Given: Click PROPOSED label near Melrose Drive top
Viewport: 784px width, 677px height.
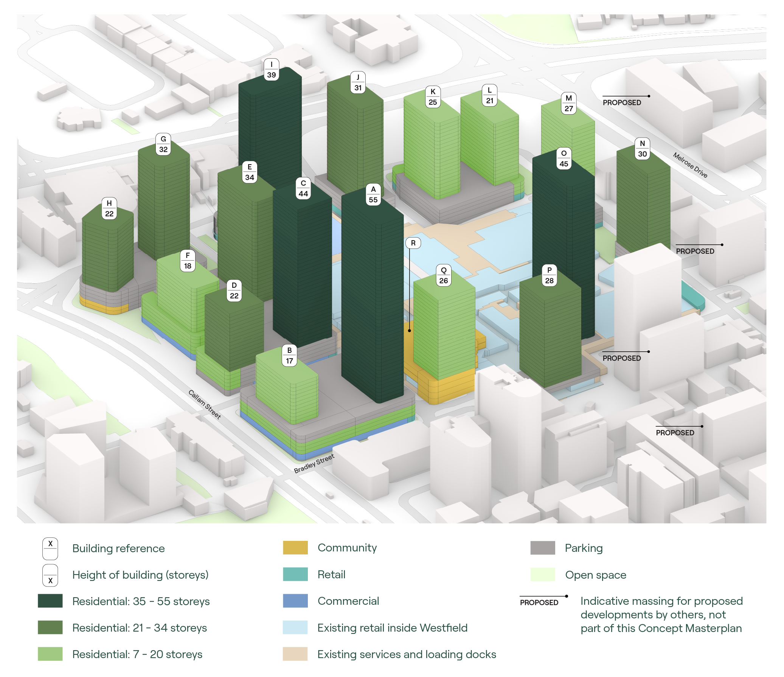Looking at the screenshot, I should point(622,102).
